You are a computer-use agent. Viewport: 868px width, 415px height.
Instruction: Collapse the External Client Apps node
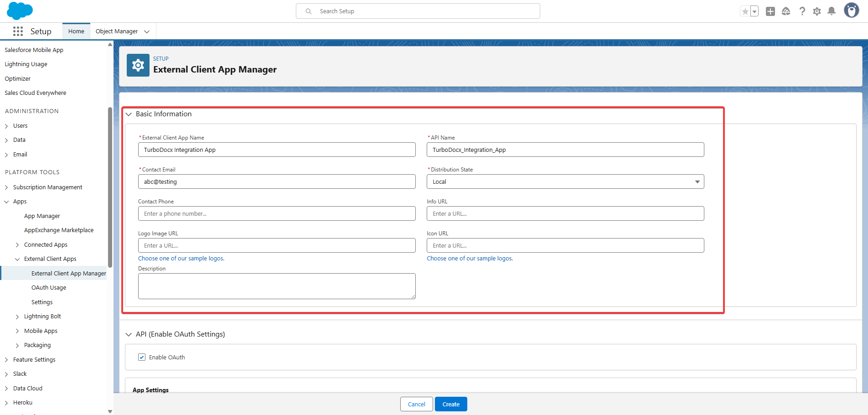(17, 259)
